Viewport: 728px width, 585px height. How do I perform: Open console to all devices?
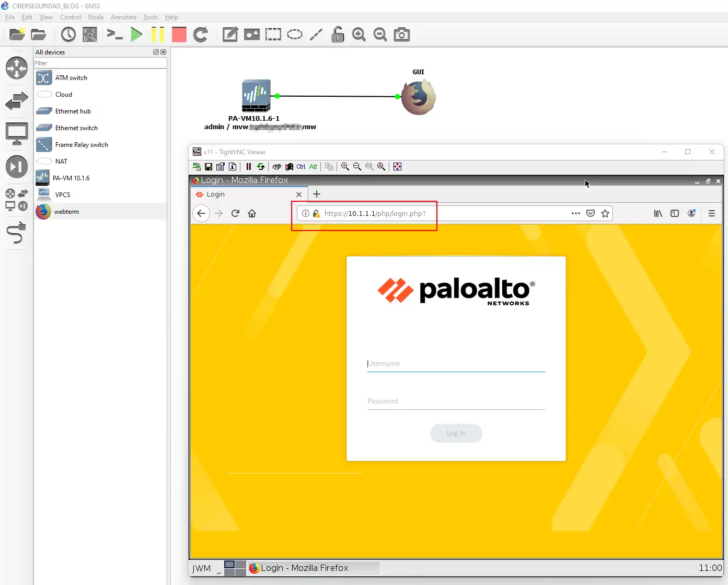point(114,35)
